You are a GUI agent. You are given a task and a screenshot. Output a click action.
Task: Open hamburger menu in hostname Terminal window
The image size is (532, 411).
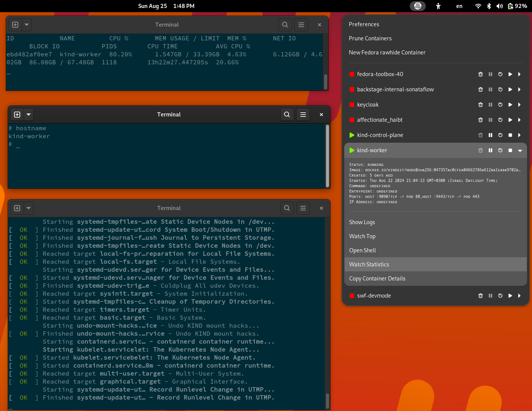coord(303,115)
